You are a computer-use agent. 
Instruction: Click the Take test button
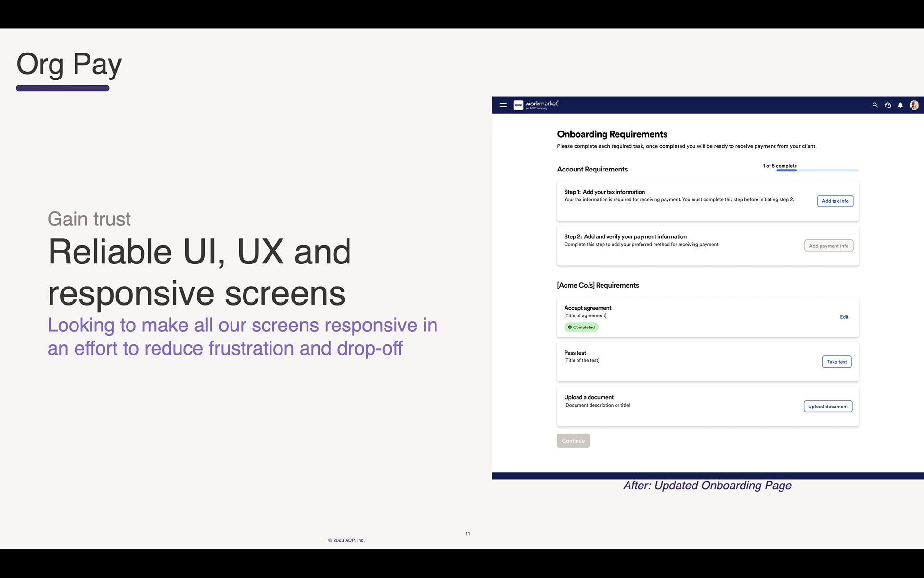837,362
